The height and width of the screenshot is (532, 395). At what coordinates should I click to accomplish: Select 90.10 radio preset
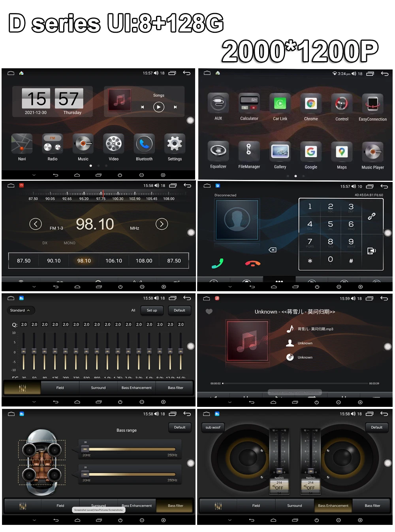(54, 261)
